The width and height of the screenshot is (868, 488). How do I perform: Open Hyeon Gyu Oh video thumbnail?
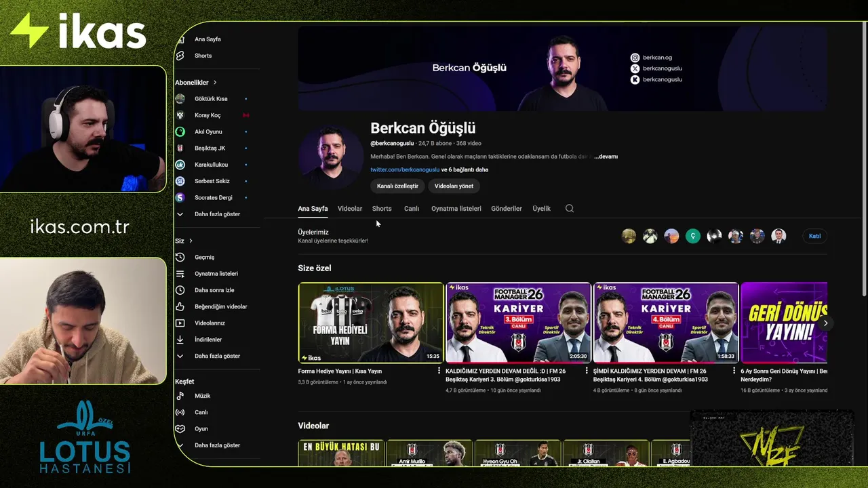[x=517, y=453]
